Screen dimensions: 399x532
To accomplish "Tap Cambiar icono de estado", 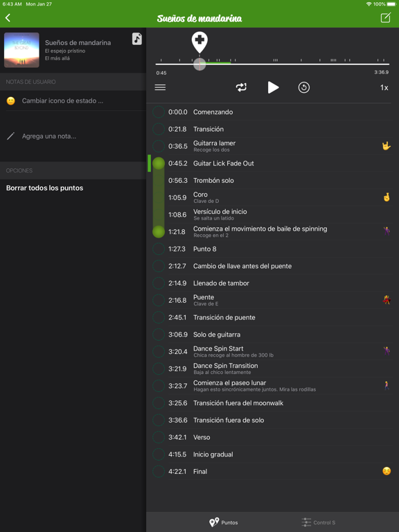I will [62, 100].
